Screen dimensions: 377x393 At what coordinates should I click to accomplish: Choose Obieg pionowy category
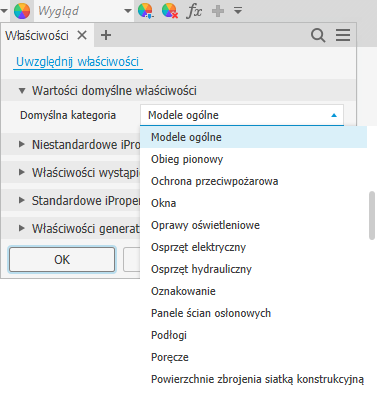253,159
